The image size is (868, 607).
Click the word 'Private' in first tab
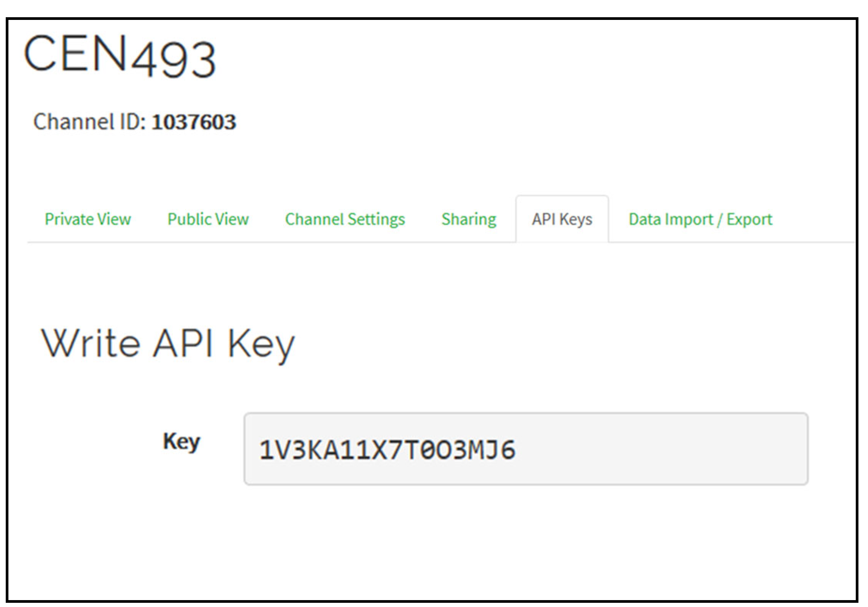(x=69, y=219)
